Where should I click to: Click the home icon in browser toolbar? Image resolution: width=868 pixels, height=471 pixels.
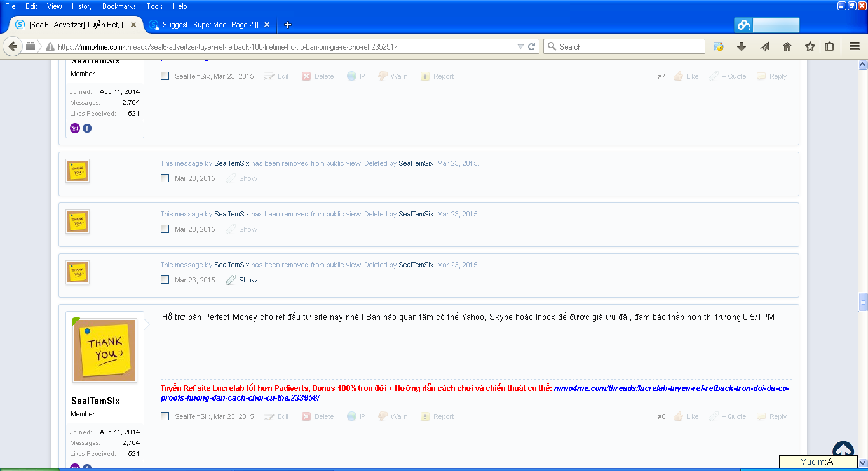tap(787, 46)
